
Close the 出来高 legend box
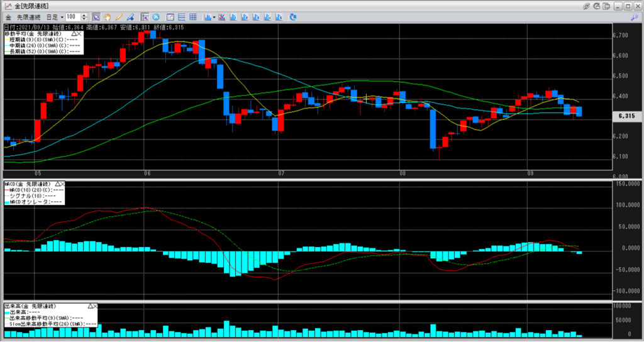96,306
